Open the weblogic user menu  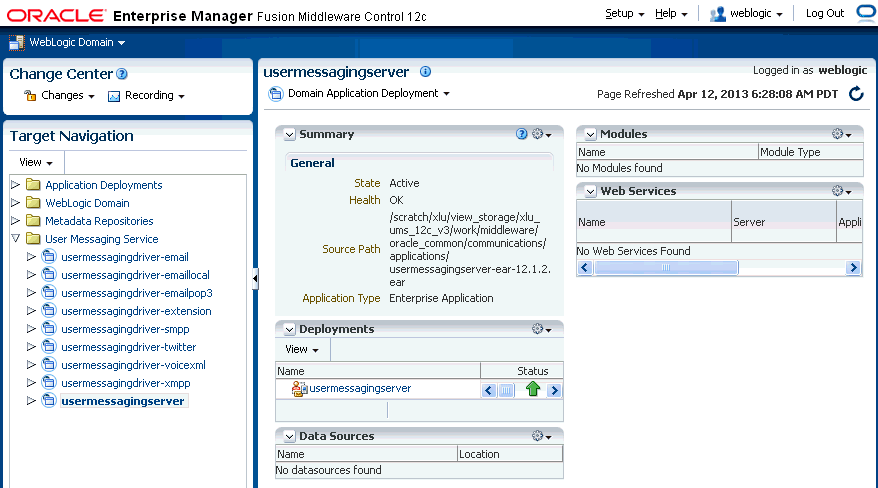click(x=756, y=13)
